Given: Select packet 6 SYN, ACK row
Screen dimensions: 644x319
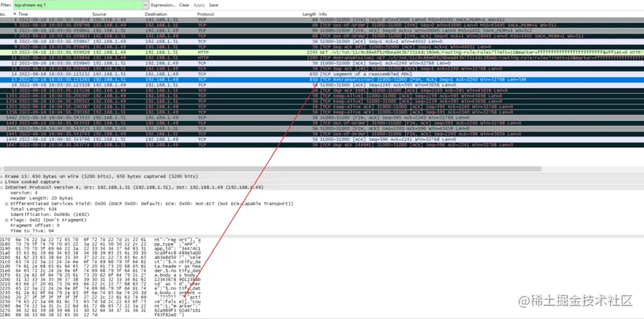Looking at the screenshot, I should click(322, 30).
